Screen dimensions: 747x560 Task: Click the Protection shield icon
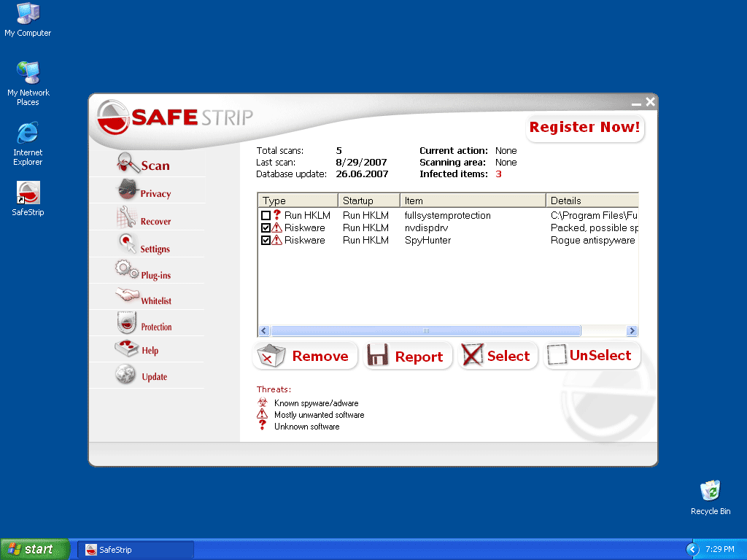[x=127, y=323]
